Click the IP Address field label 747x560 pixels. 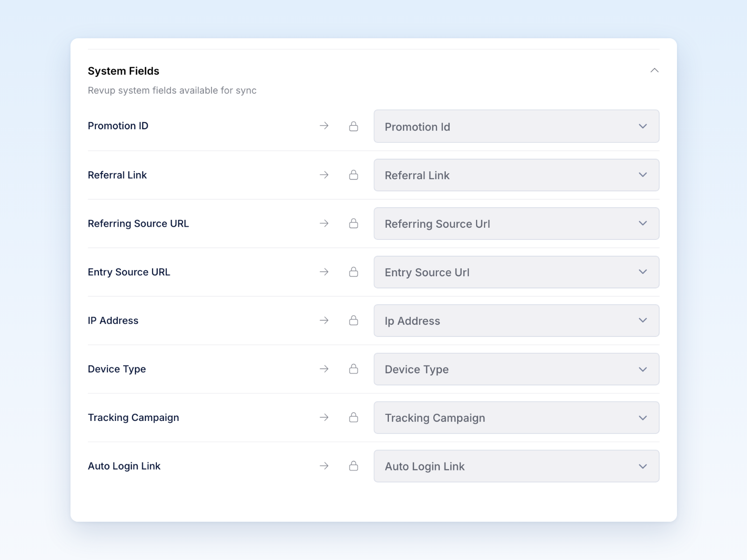tap(113, 321)
